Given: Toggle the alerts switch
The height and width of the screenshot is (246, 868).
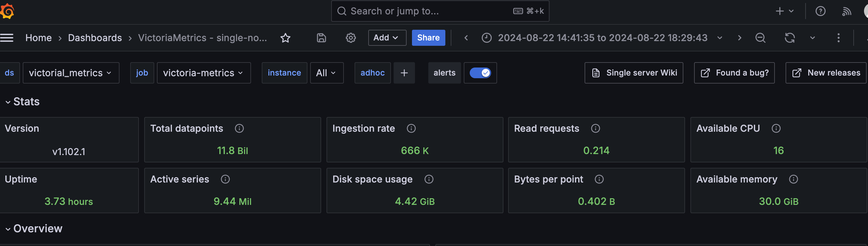Looking at the screenshot, I should click(x=480, y=73).
